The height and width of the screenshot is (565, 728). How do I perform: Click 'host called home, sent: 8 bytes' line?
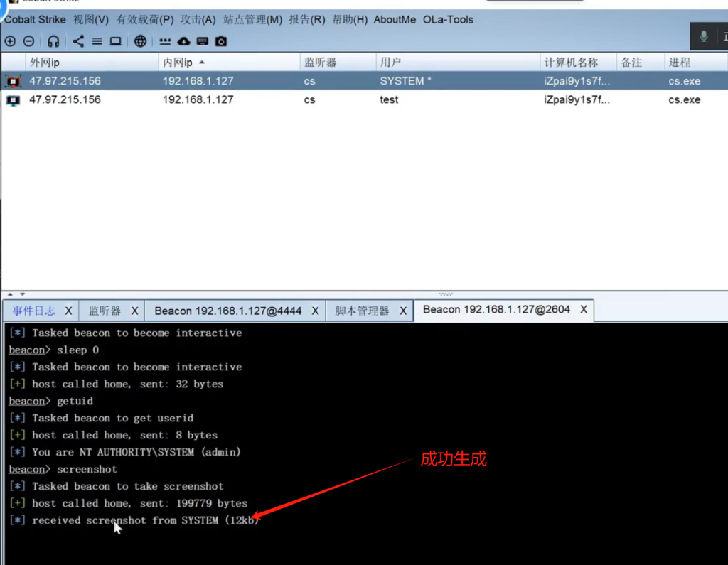click(114, 435)
